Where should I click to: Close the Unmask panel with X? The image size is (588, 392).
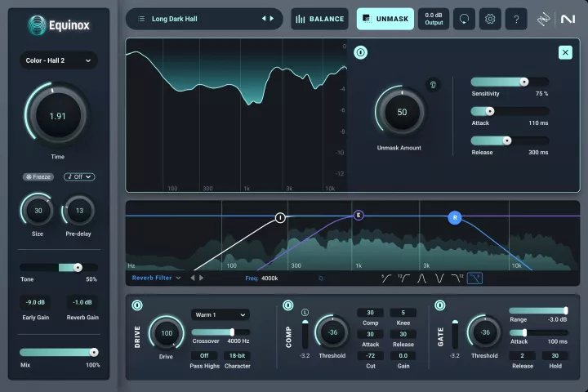pyautogui.click(x=565, y=52)
